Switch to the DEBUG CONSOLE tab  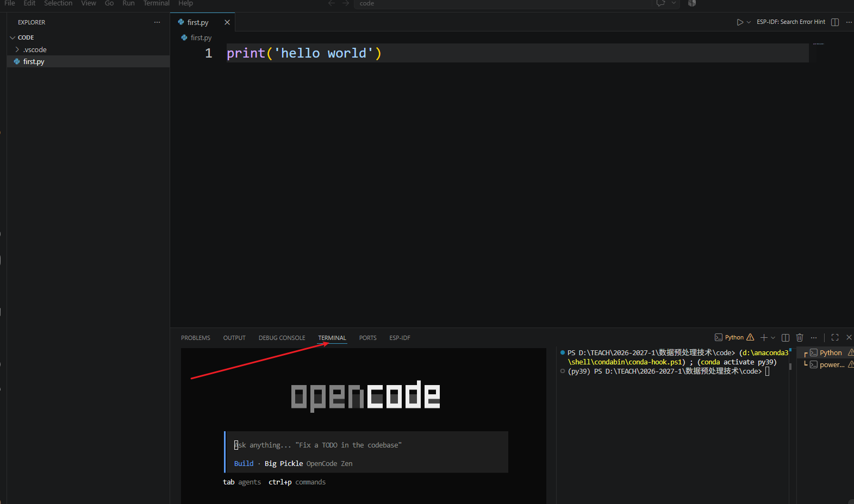(x=282, y=338)
